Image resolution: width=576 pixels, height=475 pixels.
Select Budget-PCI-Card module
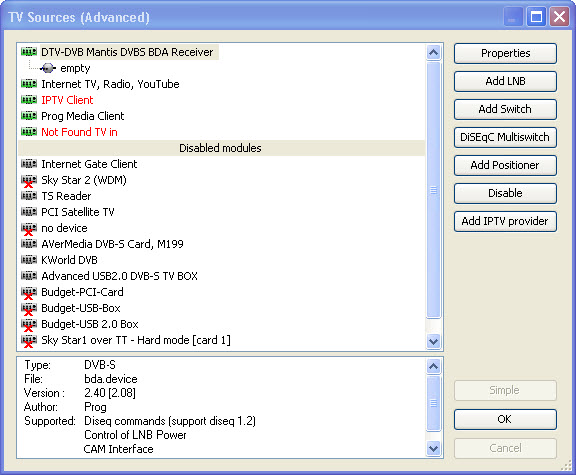pos(82,292)
